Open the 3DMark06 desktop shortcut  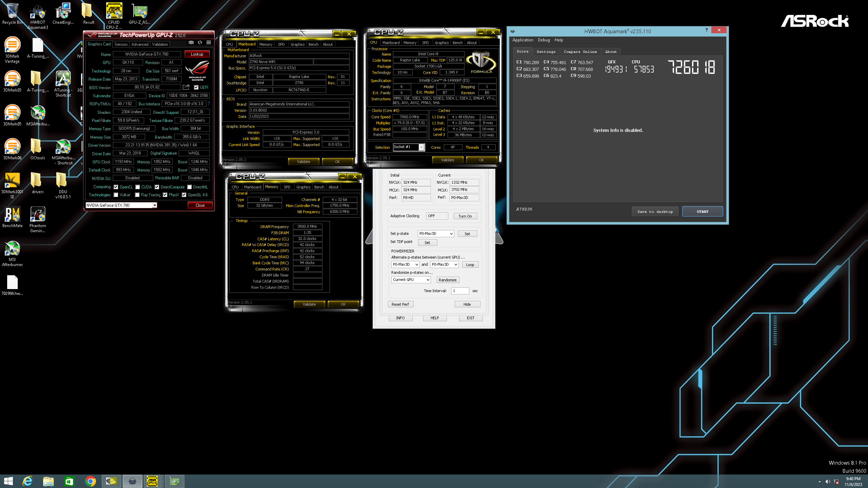[x=12, y=149]
